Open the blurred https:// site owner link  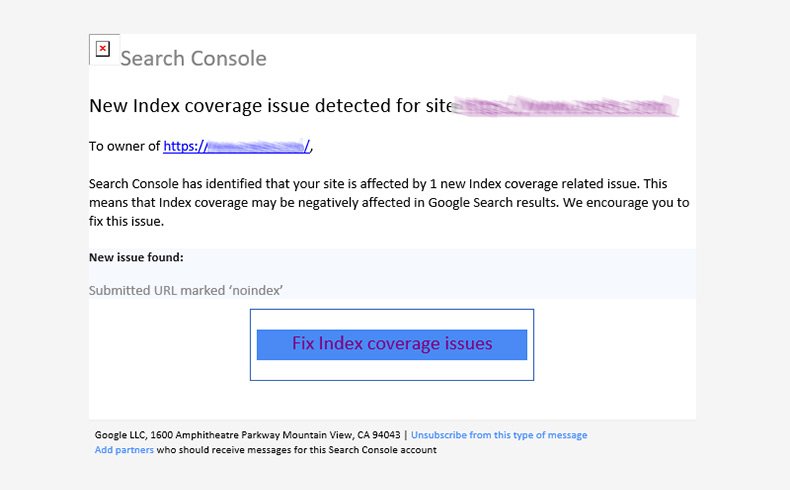tap(237, 146)
